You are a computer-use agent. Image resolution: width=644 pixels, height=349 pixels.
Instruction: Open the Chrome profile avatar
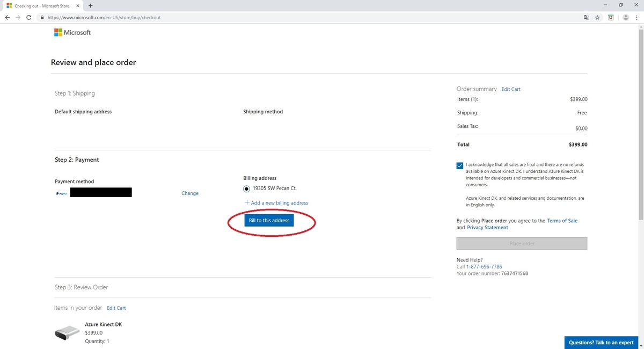[x=626, y=17]
